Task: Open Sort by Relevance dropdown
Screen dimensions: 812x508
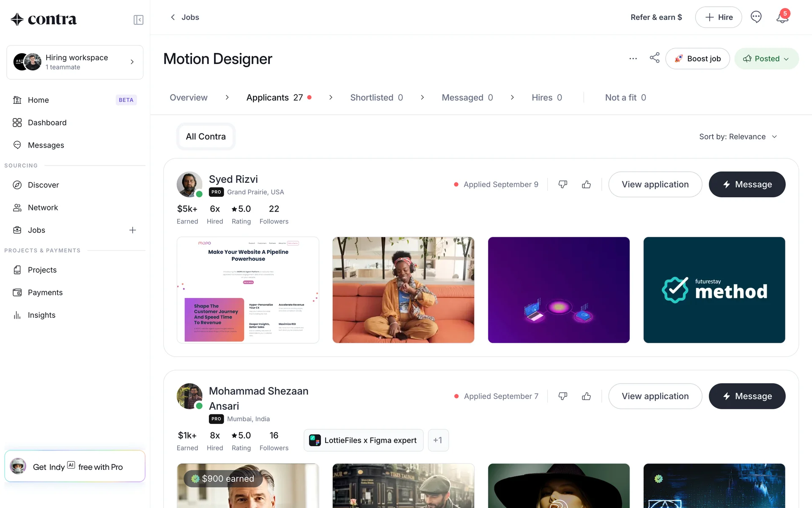Action: click(x=738, y=137)
